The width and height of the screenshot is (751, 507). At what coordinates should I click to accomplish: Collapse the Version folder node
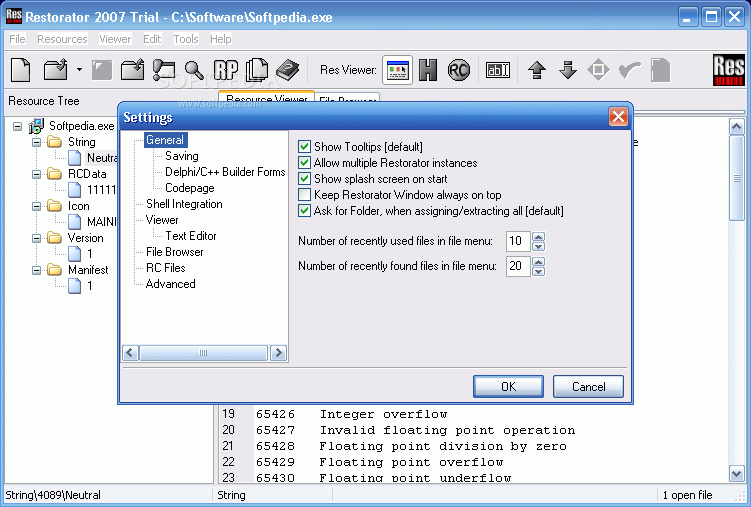click(36, 238)
